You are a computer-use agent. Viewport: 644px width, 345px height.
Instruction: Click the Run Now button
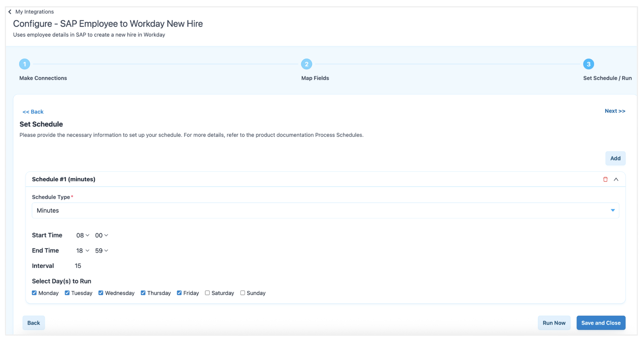pos(554,323)
